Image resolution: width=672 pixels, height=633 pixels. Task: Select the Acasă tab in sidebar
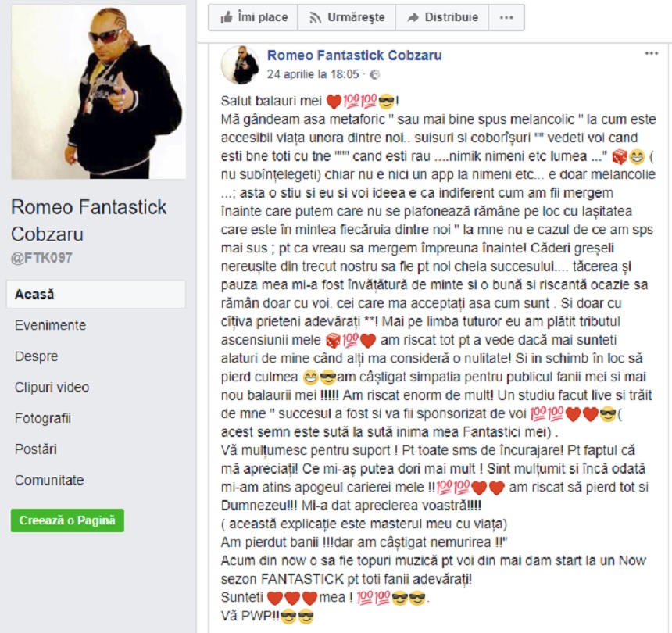[96, 295]
